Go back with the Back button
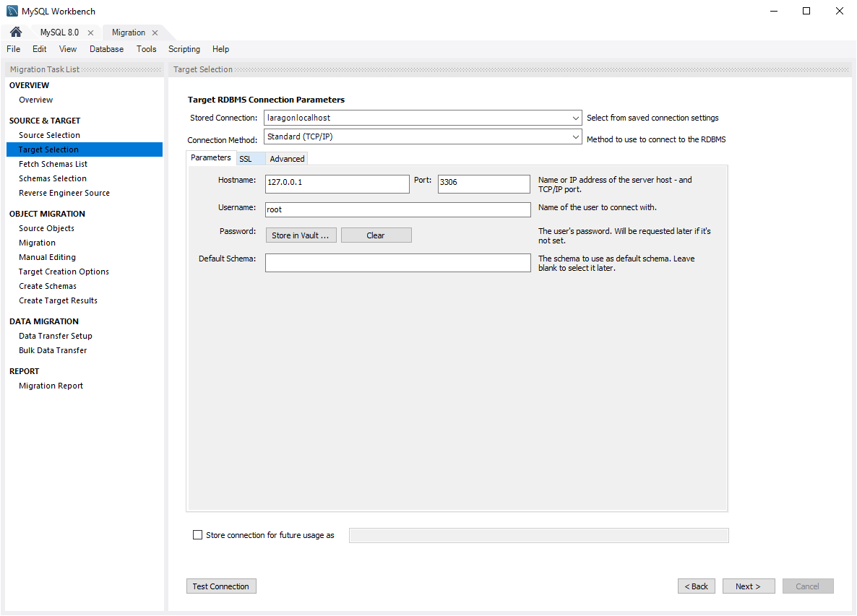 (x=697, y=586)
